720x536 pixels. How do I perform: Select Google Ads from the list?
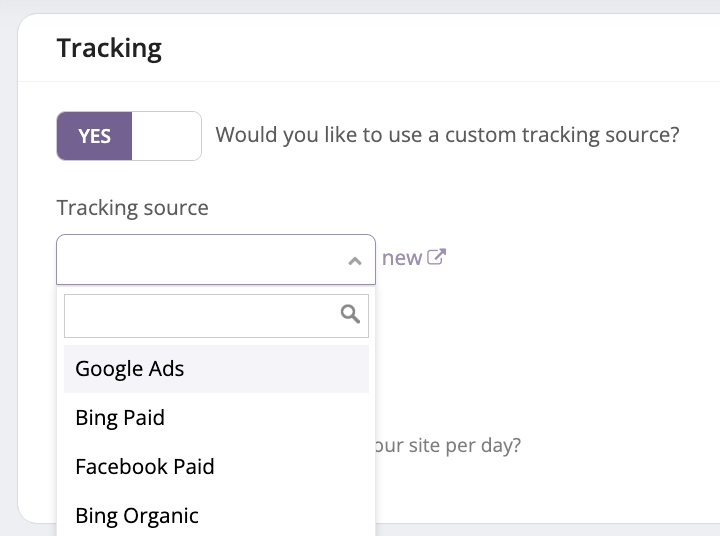(130, 368)
